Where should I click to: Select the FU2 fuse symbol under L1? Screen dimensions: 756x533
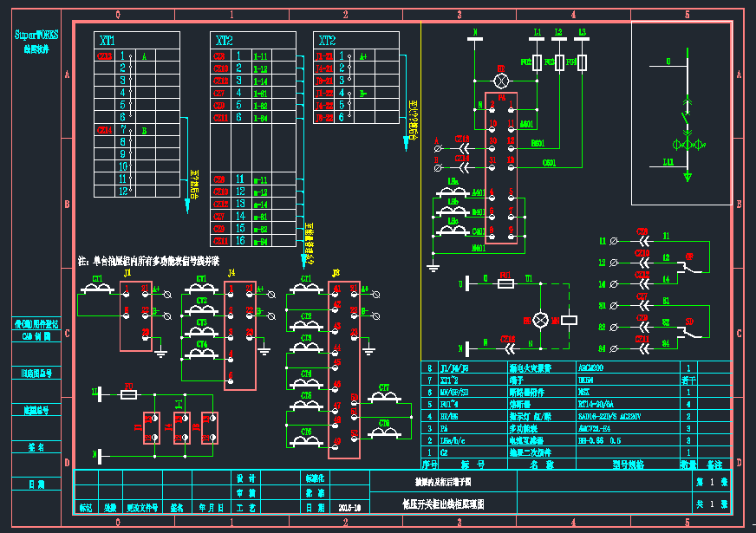pos(537,62)
